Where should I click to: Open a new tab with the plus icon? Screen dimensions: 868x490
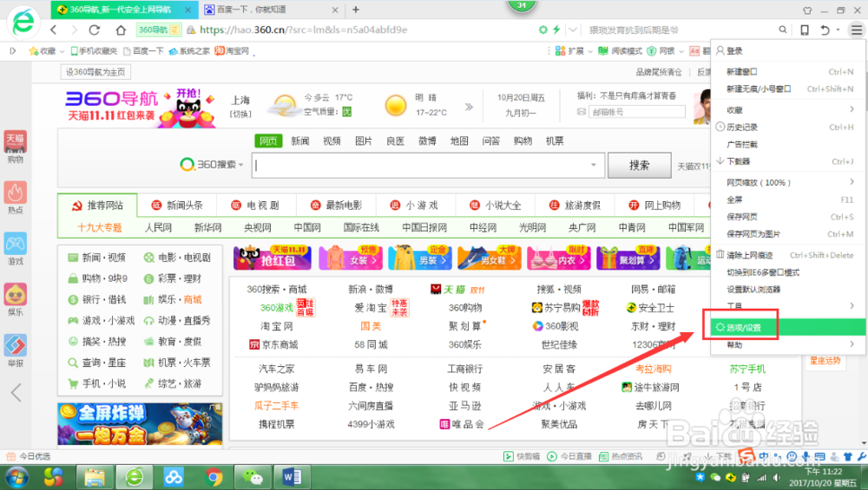[356, 10]
